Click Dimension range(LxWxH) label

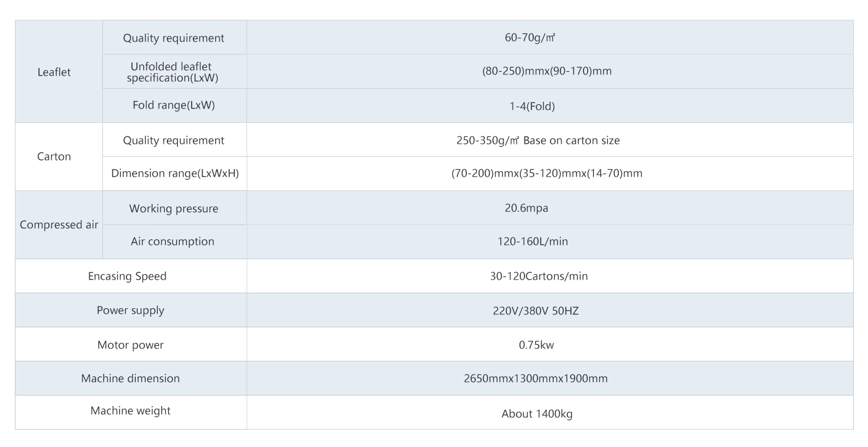(x=174, y=174)
